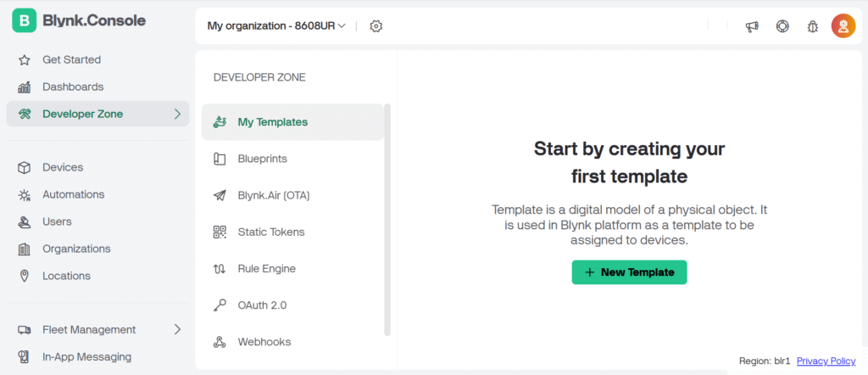Open help lifebuoy icon
The width and height of the screenshot is (868, 375).
[x=782, y=26]
